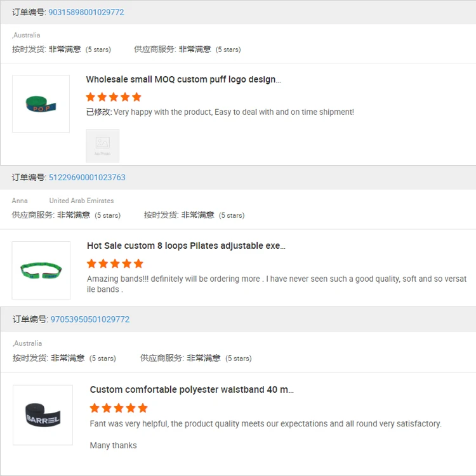
Task: Click the black BARREL waistband thumbnail
Action: tap(43, 415)
